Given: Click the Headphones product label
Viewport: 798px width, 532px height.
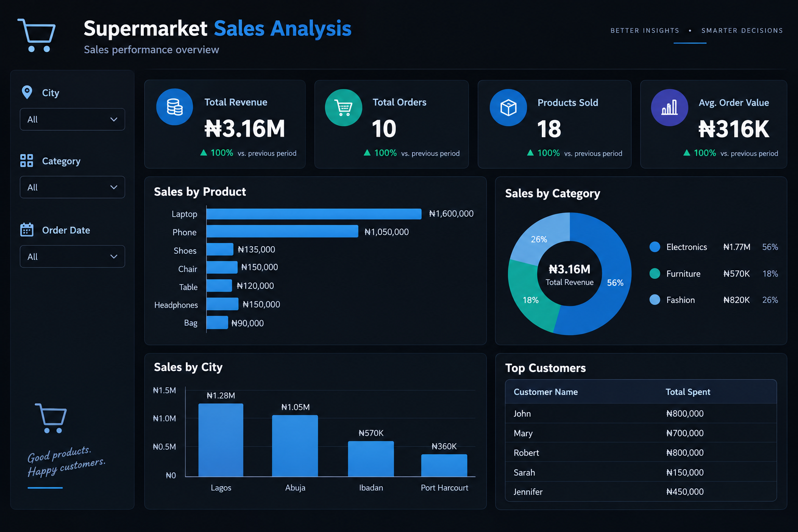Looking at the screenshot, I should coord(176,305).
